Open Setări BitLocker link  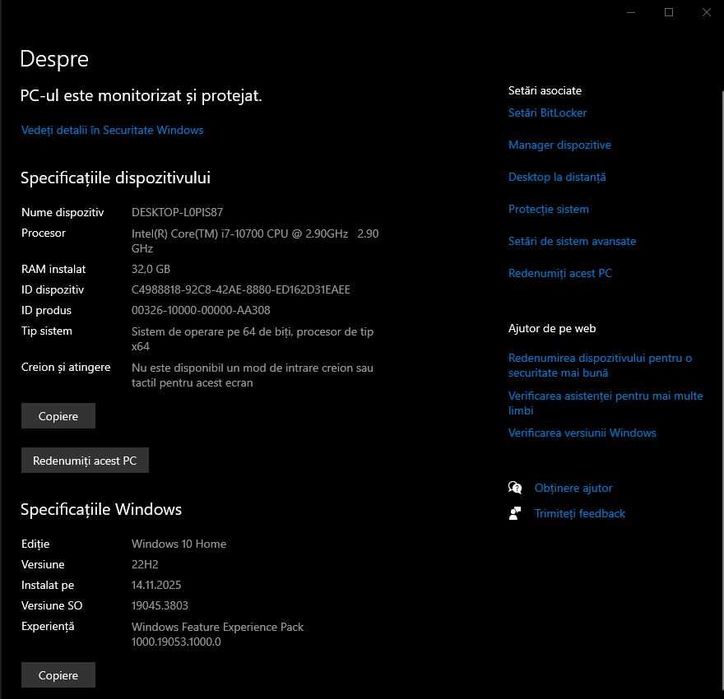tap(547, 113)
